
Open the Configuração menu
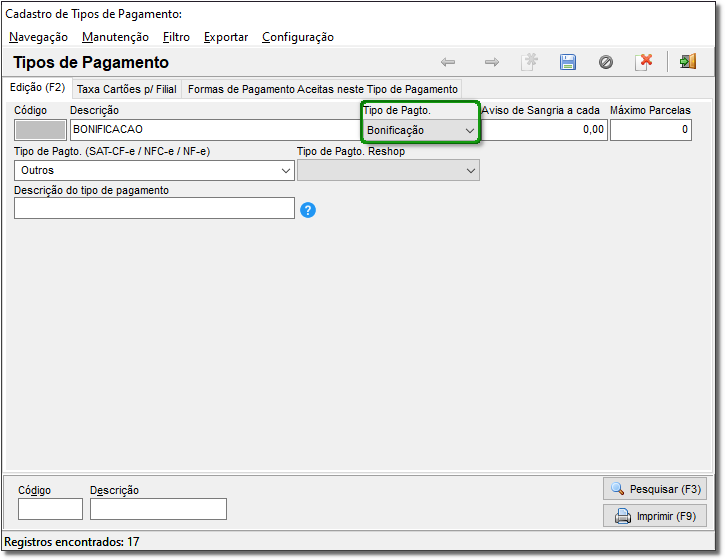point(298,37)
